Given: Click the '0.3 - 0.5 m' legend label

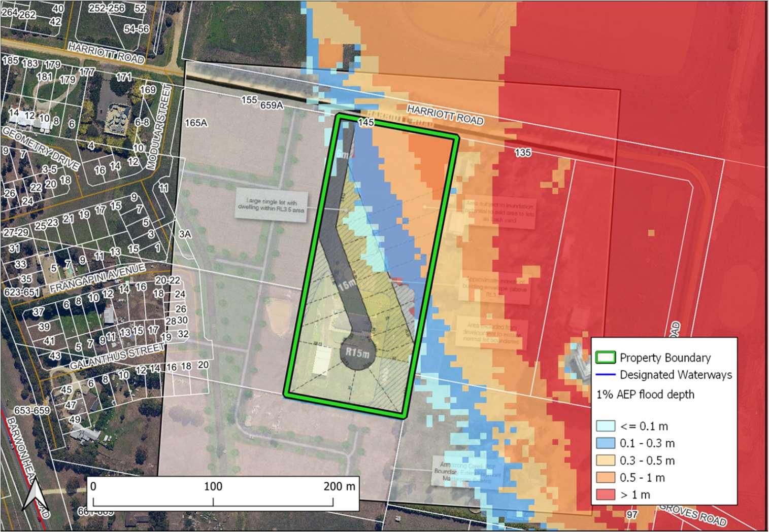Looking at the screenshot, I should (x=648, y=461).
